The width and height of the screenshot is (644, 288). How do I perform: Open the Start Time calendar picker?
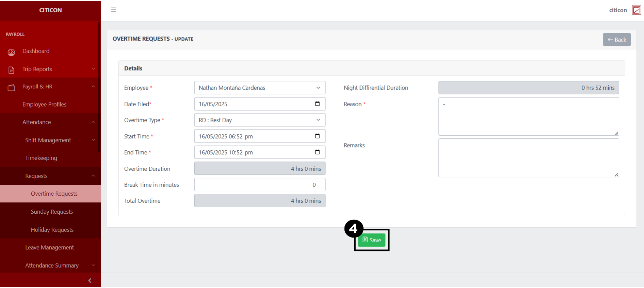click(x=317, y=136)
